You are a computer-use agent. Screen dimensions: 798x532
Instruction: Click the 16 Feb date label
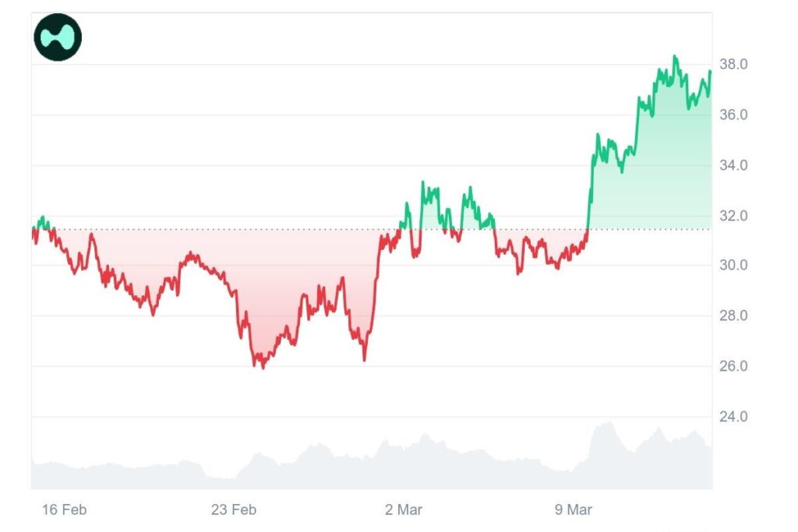(x=65, y=510)
